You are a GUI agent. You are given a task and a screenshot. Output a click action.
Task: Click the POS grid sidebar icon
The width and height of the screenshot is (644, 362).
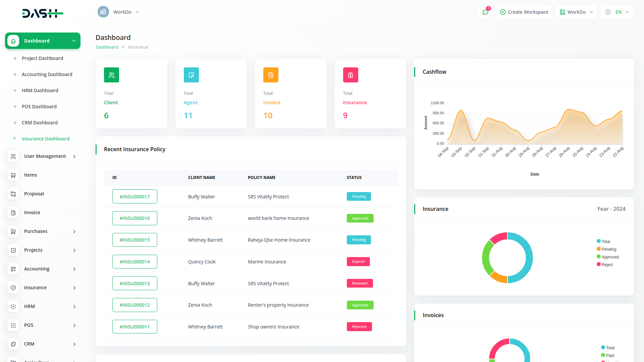[13, 325]
